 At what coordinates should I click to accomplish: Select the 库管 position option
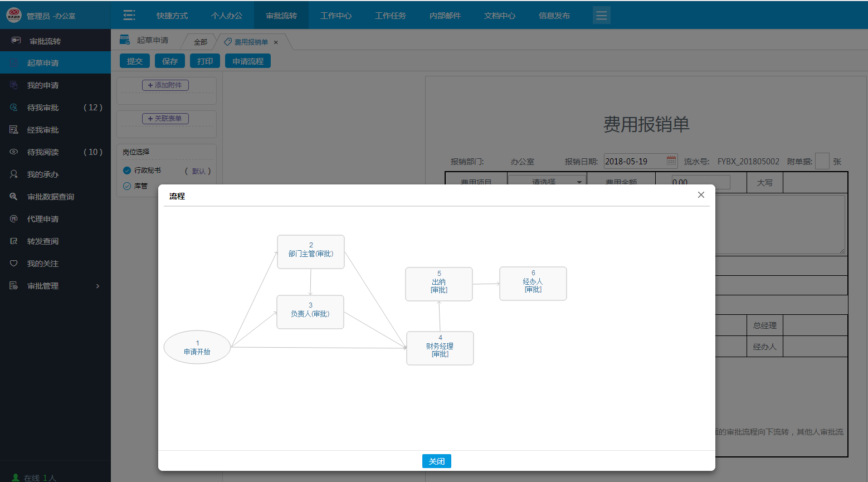[x=127, y=186]
